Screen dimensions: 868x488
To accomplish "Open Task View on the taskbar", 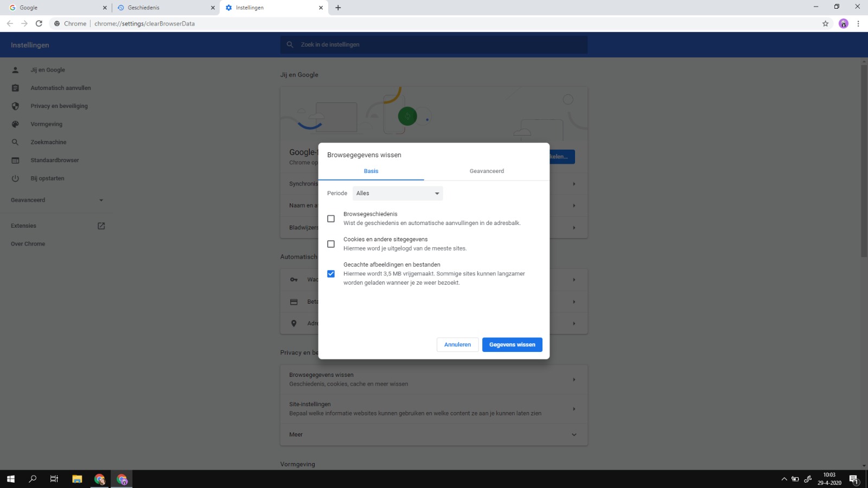I will 54,479.
